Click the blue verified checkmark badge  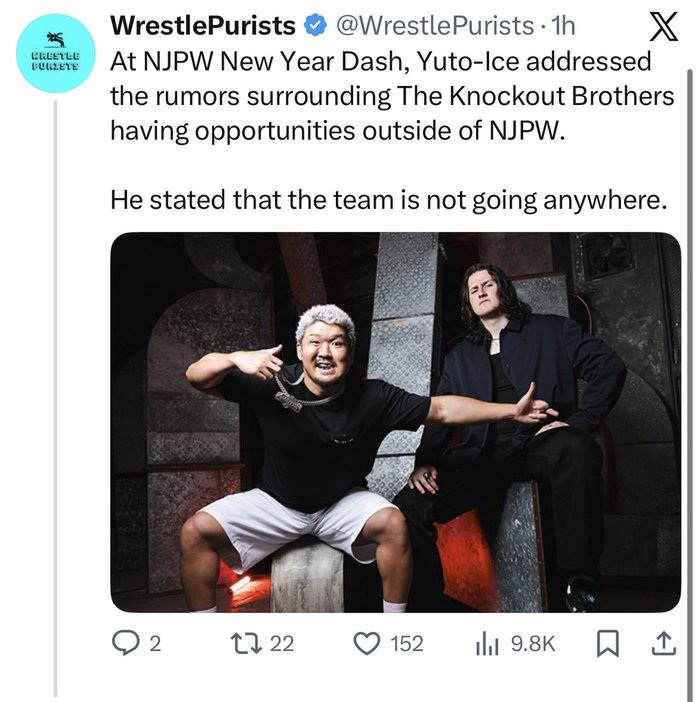coord(316,25)
